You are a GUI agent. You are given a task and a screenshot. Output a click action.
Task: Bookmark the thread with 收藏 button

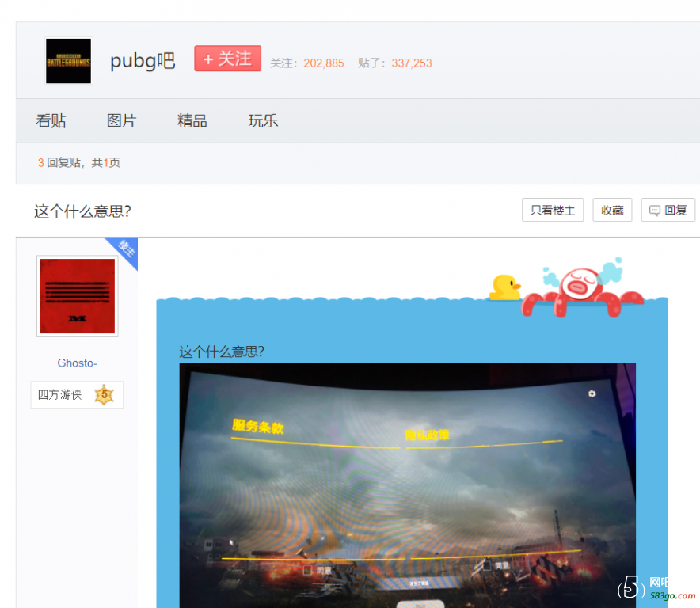point(612,210)
